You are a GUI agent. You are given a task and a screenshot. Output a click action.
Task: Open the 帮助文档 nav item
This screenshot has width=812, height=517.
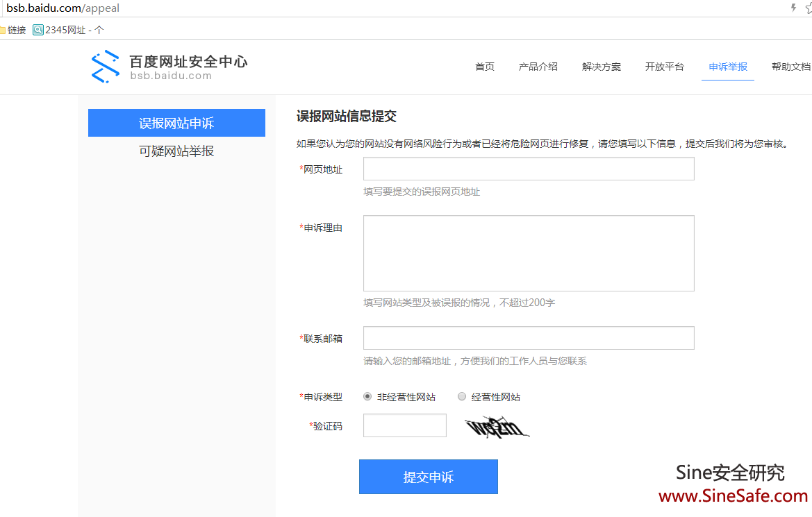(790, 67)
